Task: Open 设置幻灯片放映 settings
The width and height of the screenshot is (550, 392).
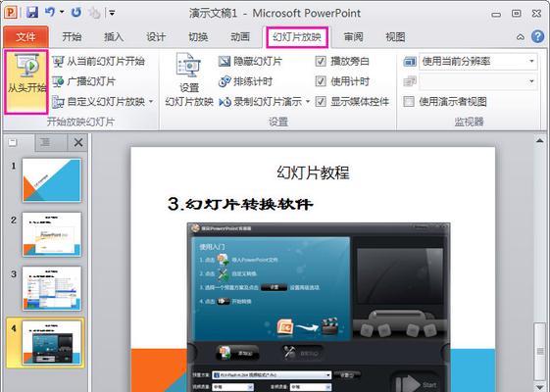Action: (189, 80)
